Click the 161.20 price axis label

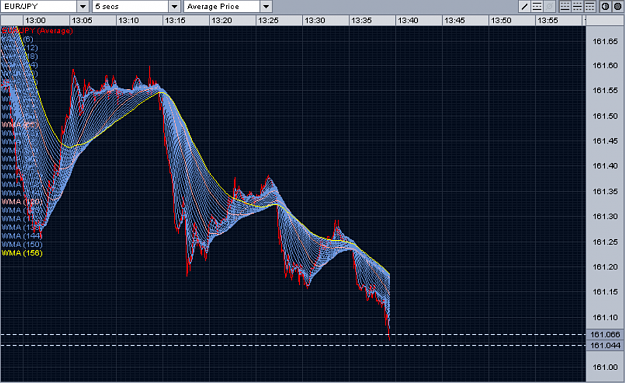pos(605,267)
